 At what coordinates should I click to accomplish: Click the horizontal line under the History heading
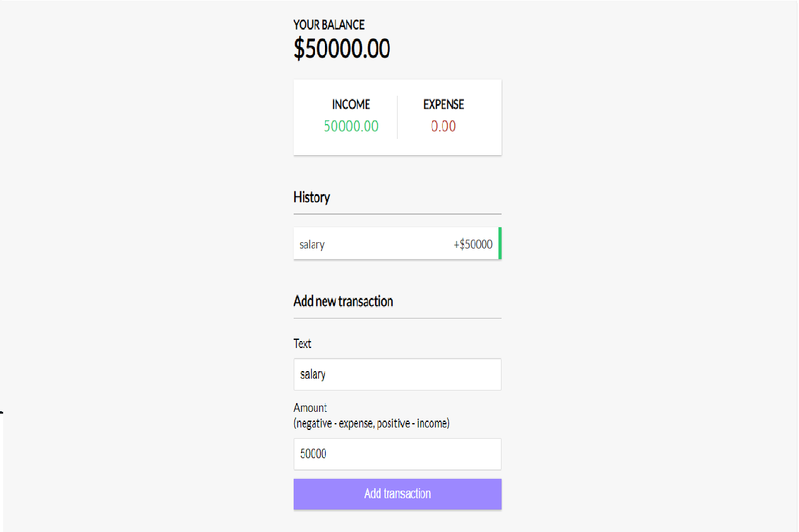coord(397,214)
